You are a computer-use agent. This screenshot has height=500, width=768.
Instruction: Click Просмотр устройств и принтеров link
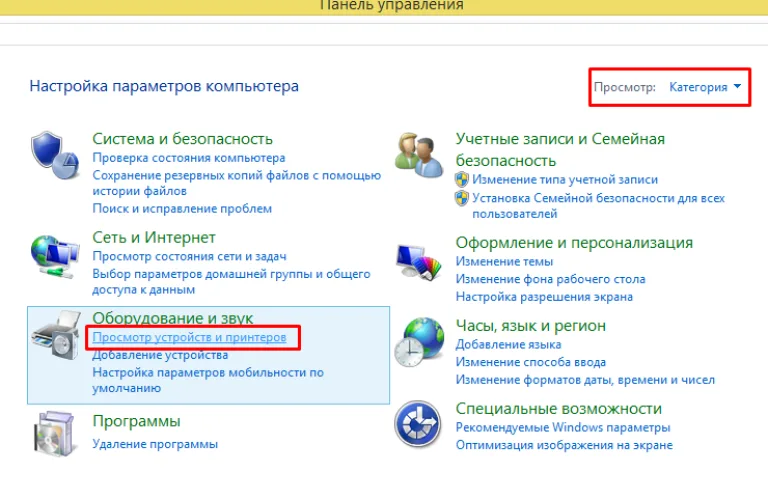(189, 337)
